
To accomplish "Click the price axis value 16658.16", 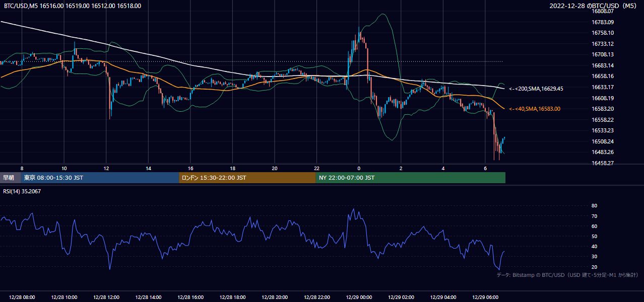I will [x=603, y=76].
